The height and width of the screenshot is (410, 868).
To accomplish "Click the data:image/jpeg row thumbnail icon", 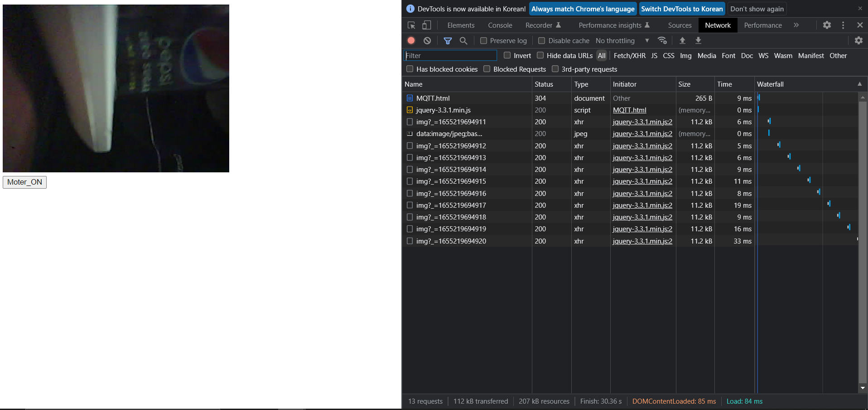I will 410,134.
